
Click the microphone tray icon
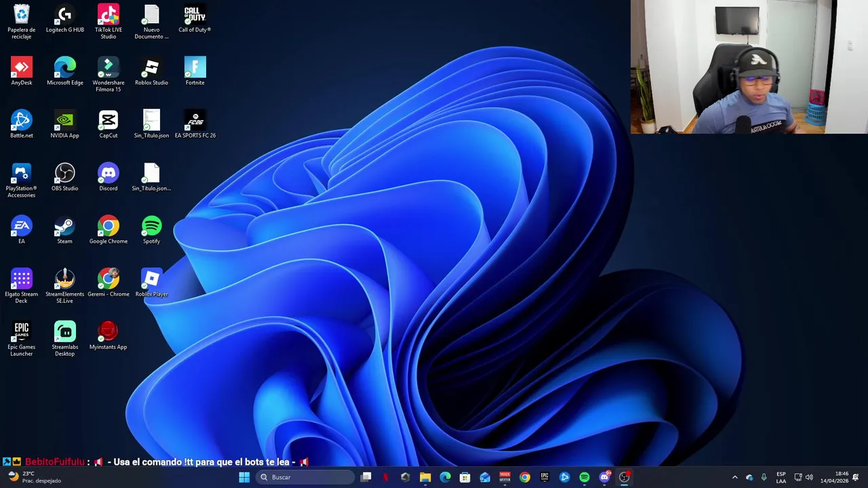[764, 477]
